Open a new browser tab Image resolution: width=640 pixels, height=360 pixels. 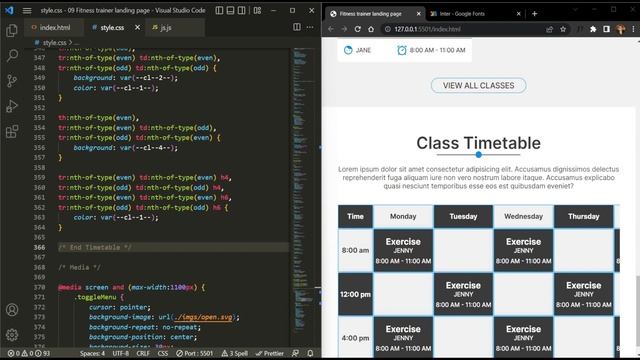(534, 14)
